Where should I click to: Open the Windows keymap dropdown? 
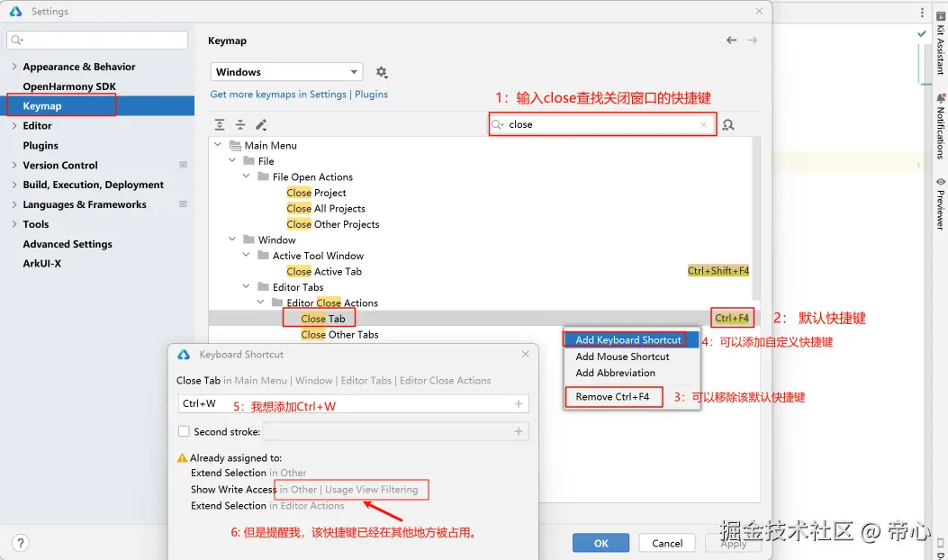click(286, 72)
